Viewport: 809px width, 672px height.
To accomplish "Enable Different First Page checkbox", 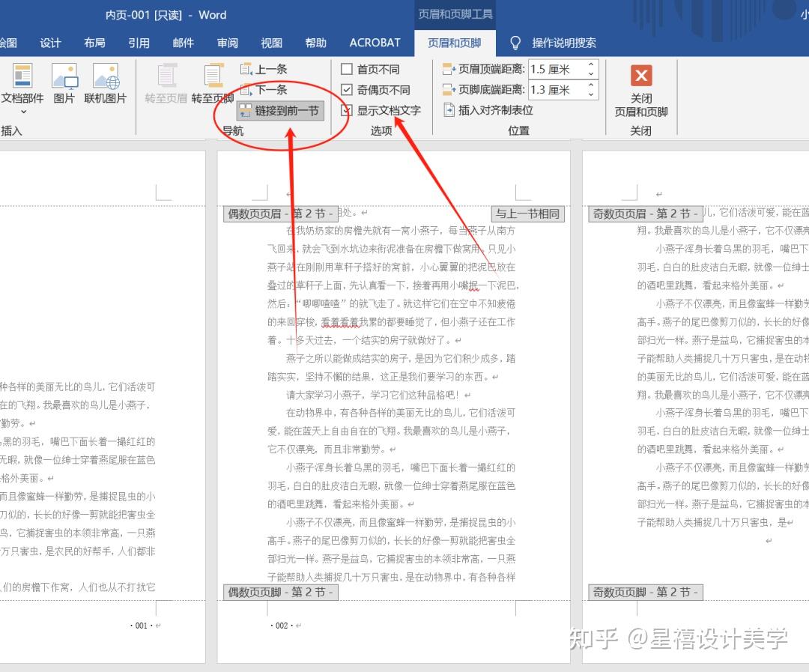I will click(x=347, y=70).
